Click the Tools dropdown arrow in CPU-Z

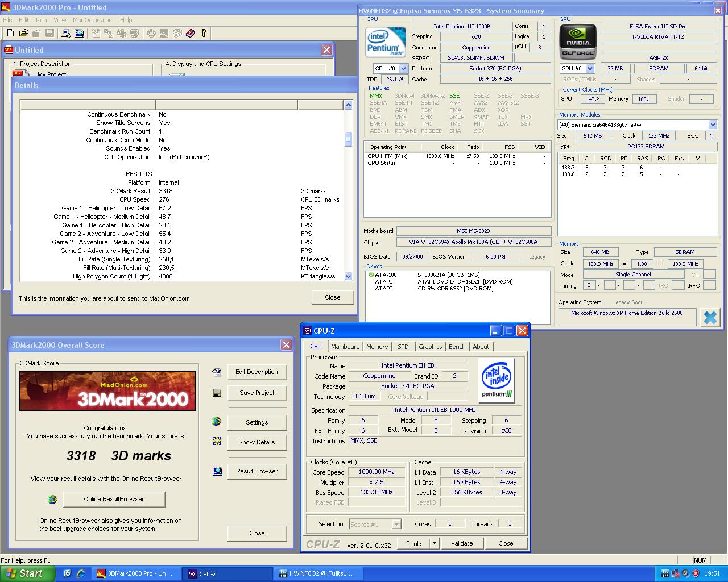434,543
